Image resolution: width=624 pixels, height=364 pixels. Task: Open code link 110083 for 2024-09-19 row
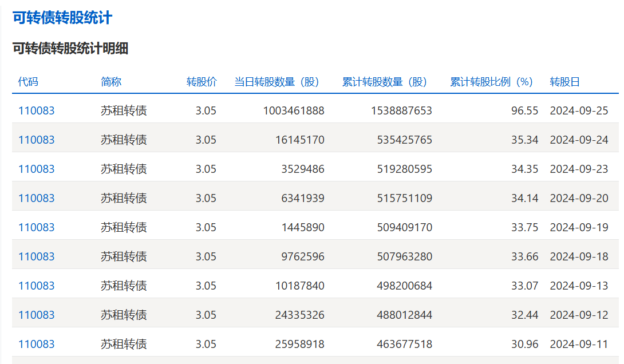pos(36,227)
